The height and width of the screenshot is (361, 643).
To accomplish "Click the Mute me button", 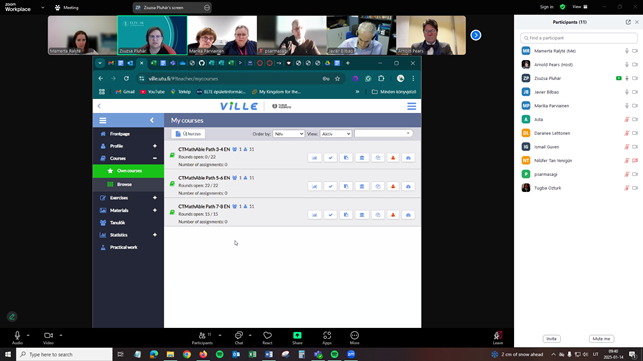I will (602, 339).
